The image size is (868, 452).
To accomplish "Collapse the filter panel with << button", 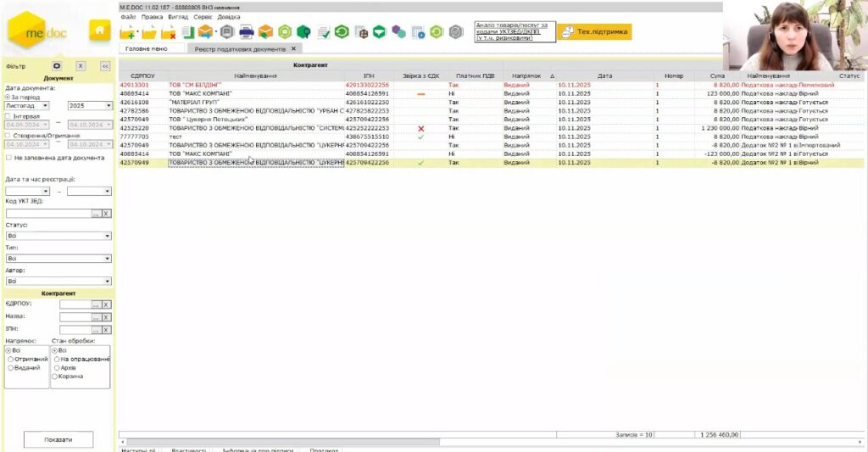I will coord(105,65).
